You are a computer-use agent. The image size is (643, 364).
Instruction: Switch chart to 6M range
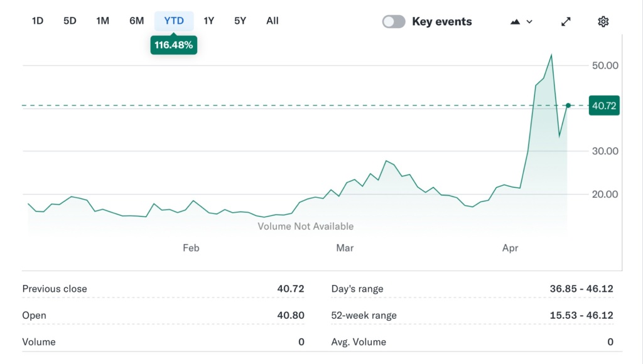point(136,21)
